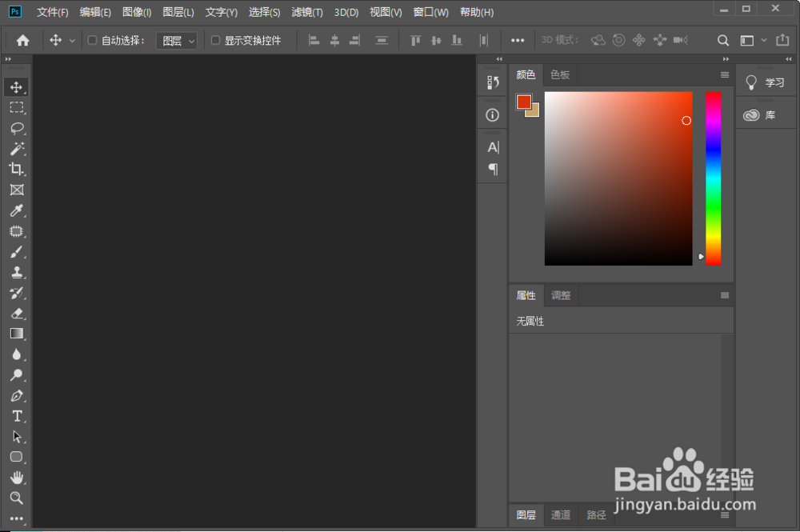
Task: Collapse the color panel dock arrows
Action: (x=726, y=59)
